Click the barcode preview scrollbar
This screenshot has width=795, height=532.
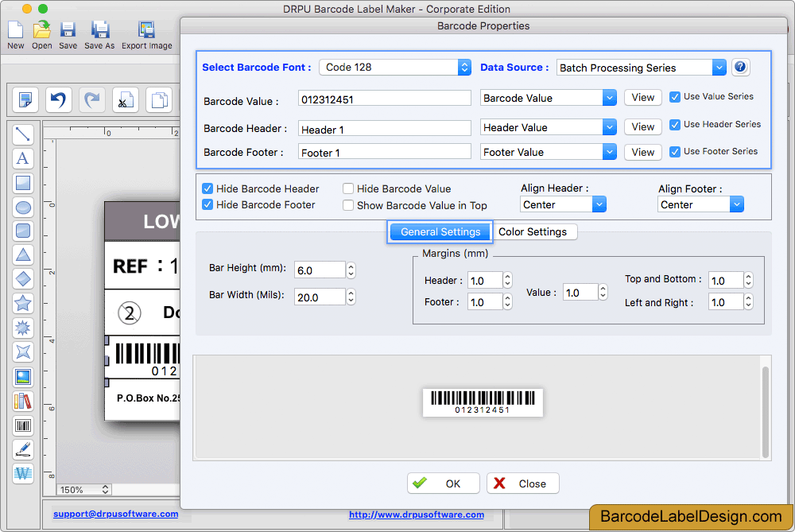[765, 411]
